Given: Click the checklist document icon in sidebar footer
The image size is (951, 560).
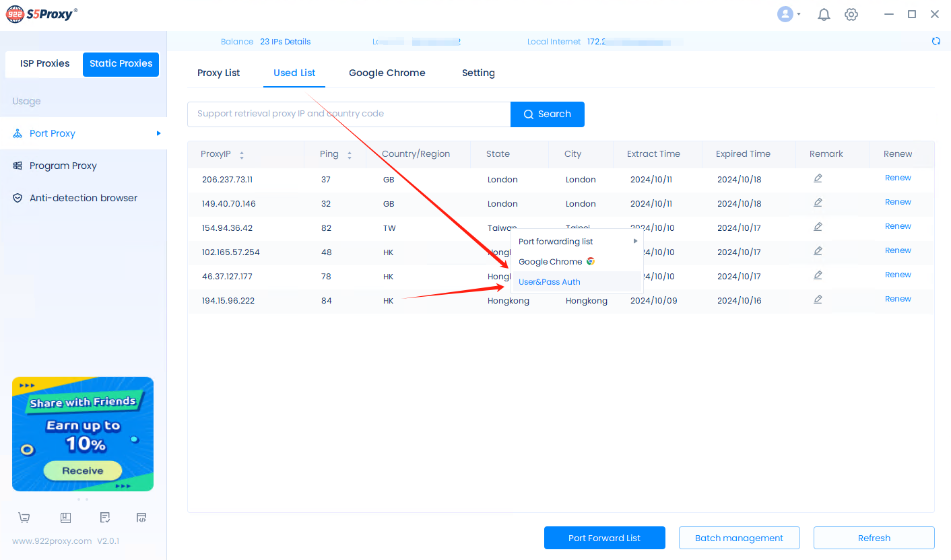Looking at the screenshot, I should point(105,518).
